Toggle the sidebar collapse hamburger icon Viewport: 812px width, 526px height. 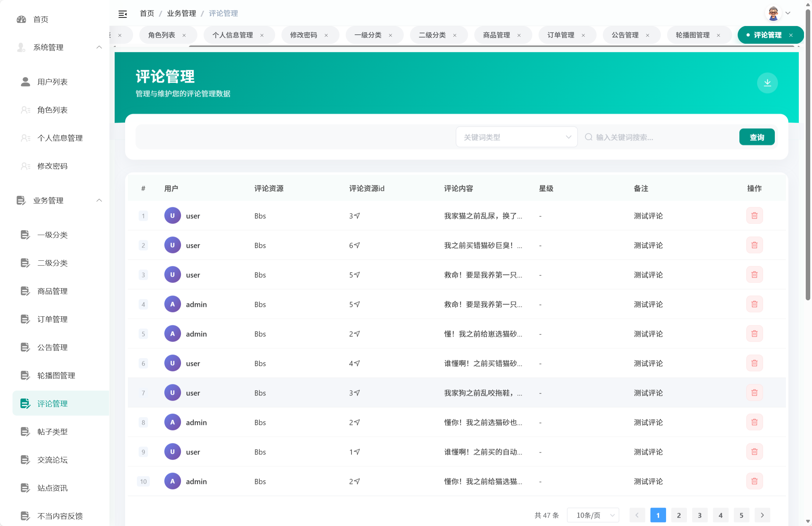[123, 14]
